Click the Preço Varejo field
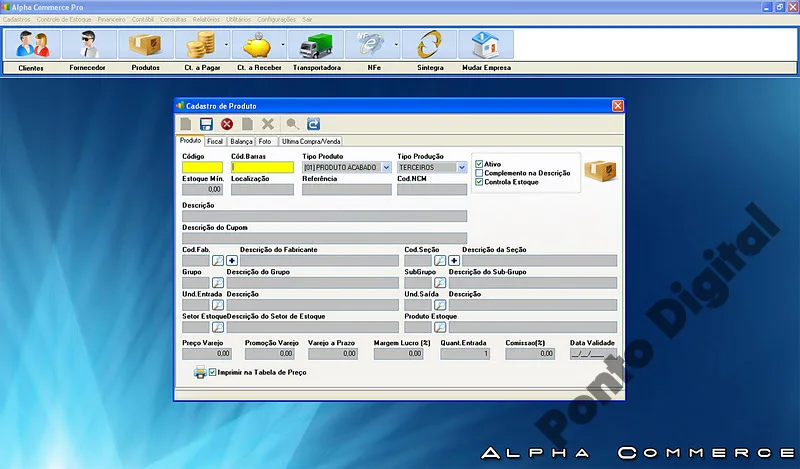 point(207,354)
